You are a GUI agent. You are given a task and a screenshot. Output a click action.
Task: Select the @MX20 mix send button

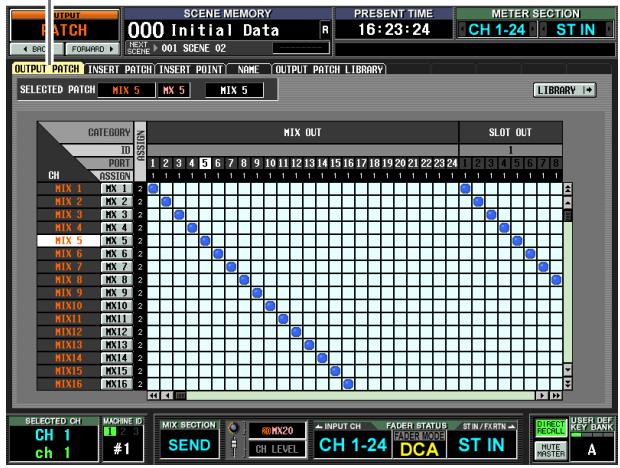coord(277,430)
